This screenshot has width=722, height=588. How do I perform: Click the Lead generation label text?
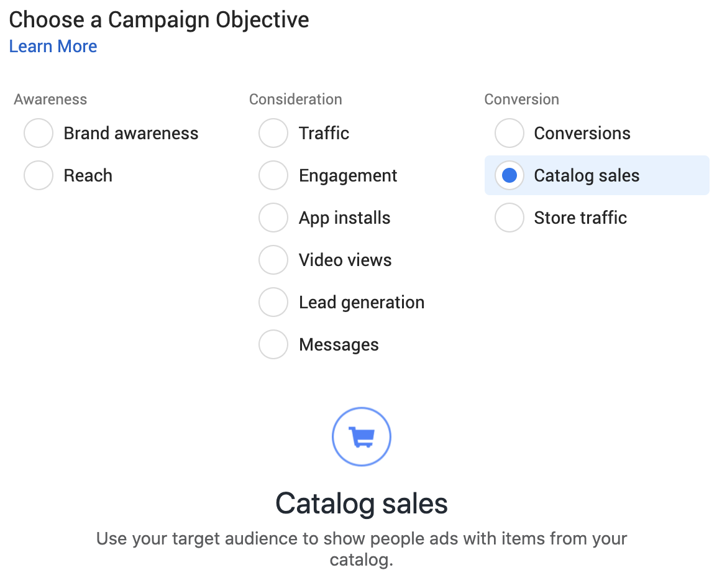tap(362, 303)
